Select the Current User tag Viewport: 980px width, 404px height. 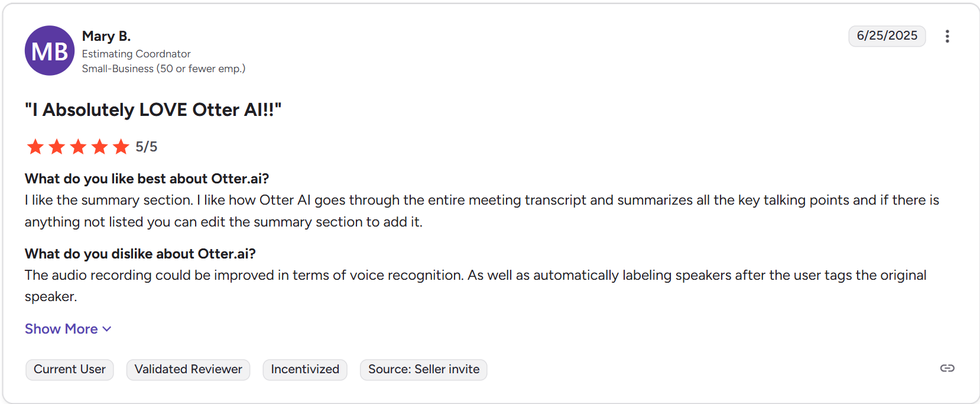pyautogui.click(x=70, y=370)
